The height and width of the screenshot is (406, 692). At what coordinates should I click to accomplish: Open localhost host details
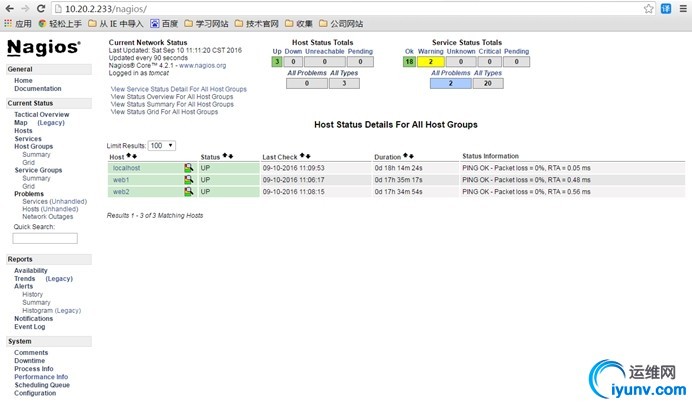127,168
